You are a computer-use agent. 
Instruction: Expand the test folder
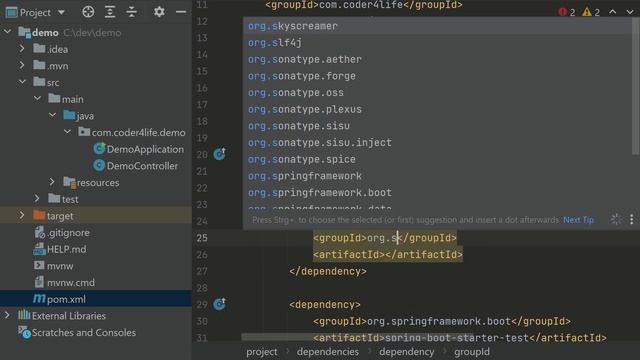37,198
